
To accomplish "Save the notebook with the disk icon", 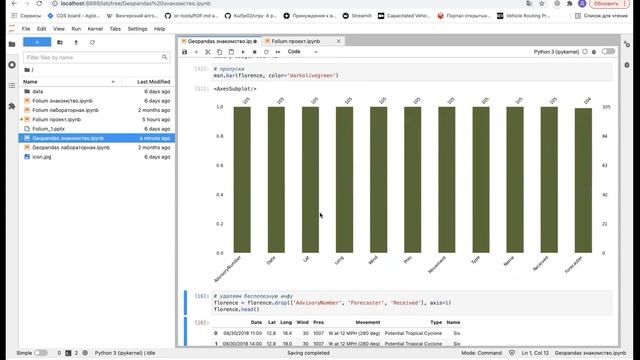I will click(184, 52).
